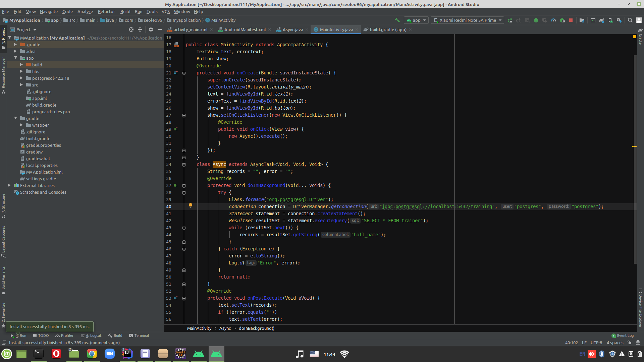Image resolution: width=644 pixels, height=362 pixels.
Task: Click the Debug app bug icon
Action: click(536, 20)
